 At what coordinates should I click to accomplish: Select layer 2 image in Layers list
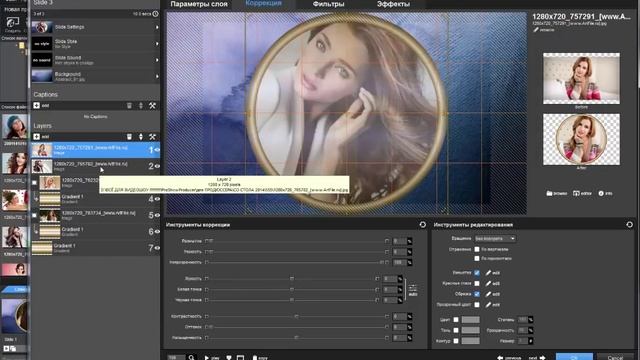[96, 166]
